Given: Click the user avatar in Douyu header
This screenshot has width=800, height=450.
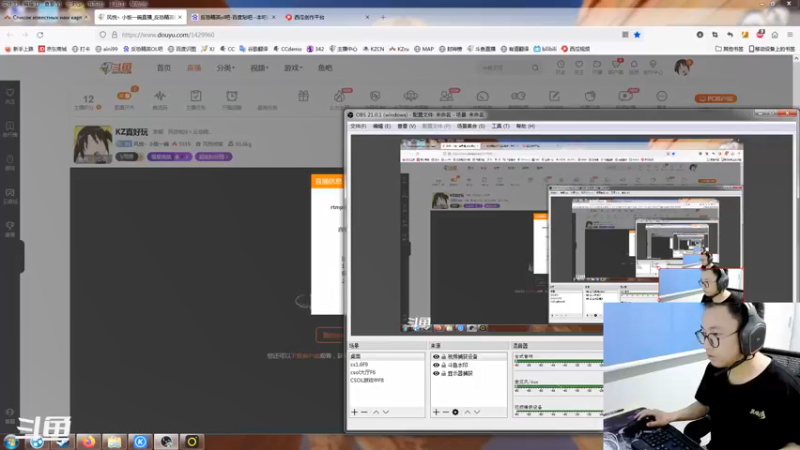Looking at the screenshot, I should [x=682, y=67].
